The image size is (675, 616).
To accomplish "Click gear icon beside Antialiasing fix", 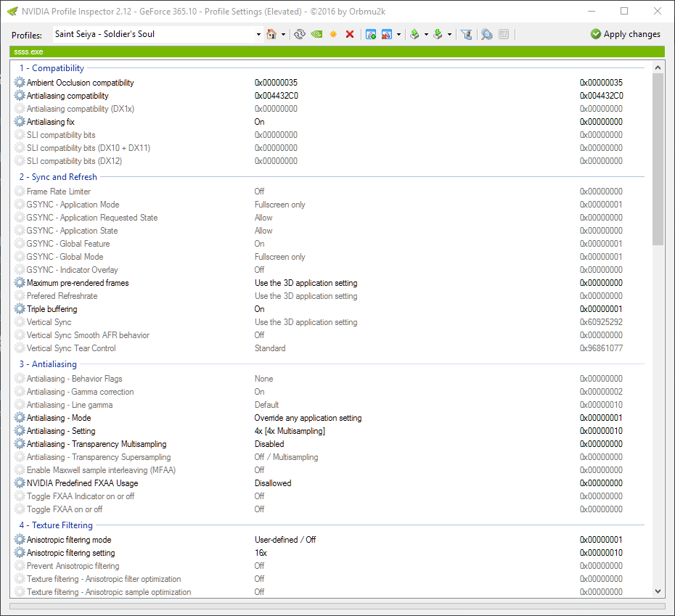I will click(x=20, y=122).
